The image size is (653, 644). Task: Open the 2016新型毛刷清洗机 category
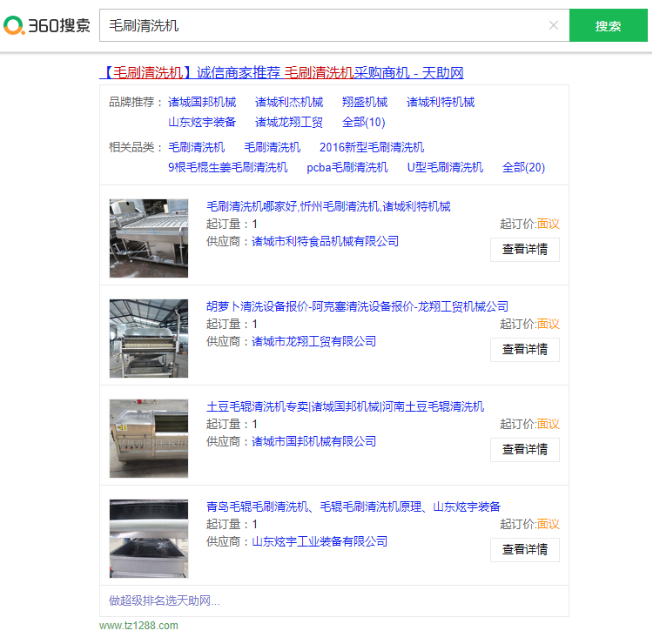tap(372, 147)
